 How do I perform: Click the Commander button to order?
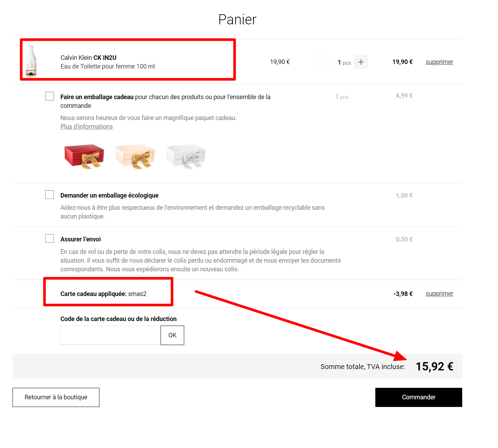(418, 397)
